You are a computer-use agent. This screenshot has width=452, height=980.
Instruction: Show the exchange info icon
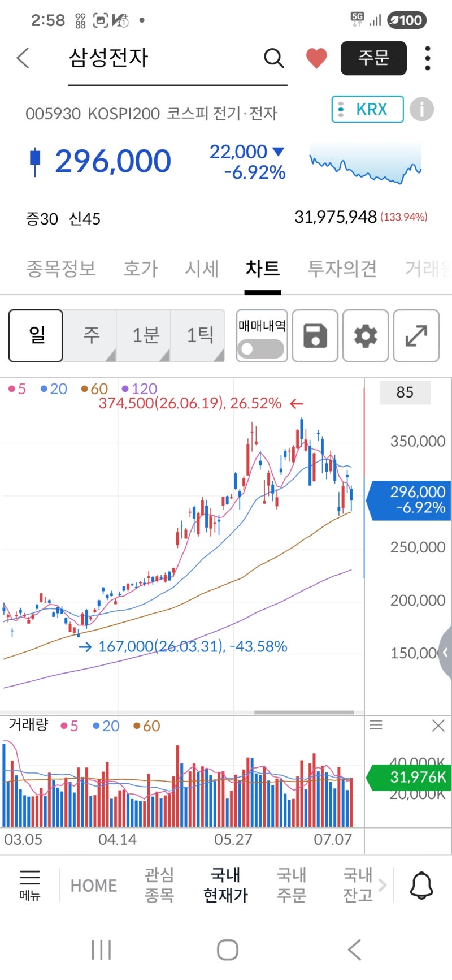coord(421,109)
